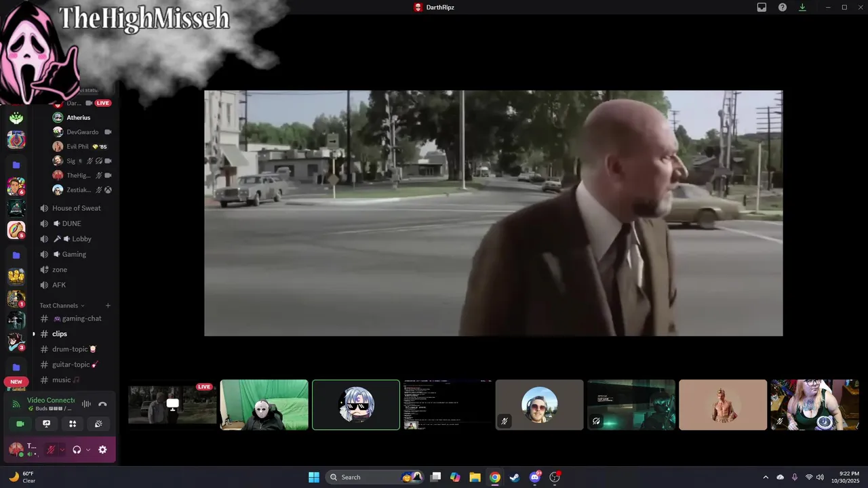Open the soundboard icon

(x=98, y=424)
